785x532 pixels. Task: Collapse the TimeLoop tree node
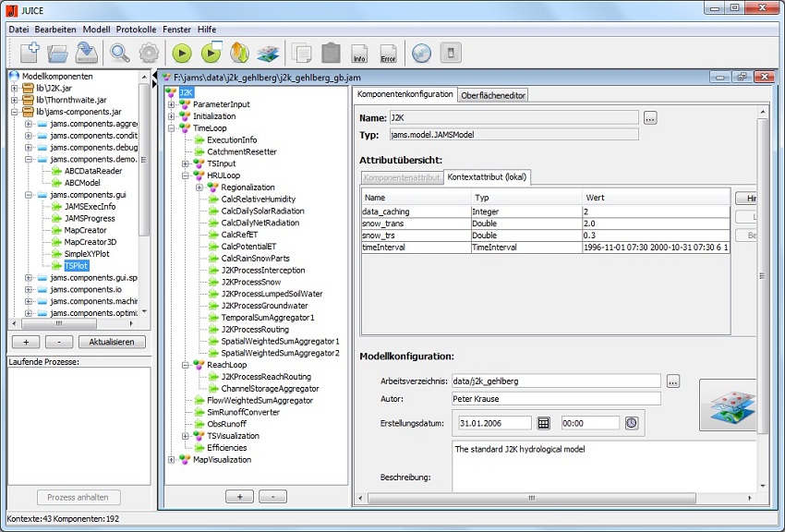pyautogui.click(x=172, y=128)
